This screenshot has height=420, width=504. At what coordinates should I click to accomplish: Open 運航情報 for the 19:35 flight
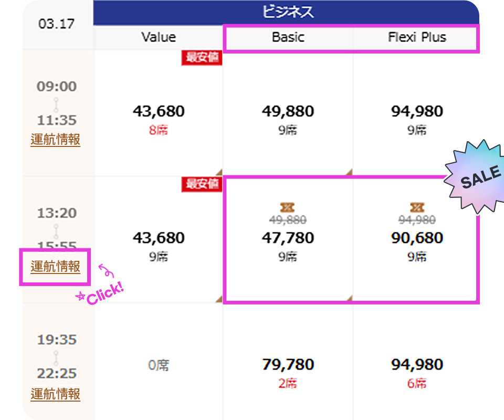click(x=55, y=394)
